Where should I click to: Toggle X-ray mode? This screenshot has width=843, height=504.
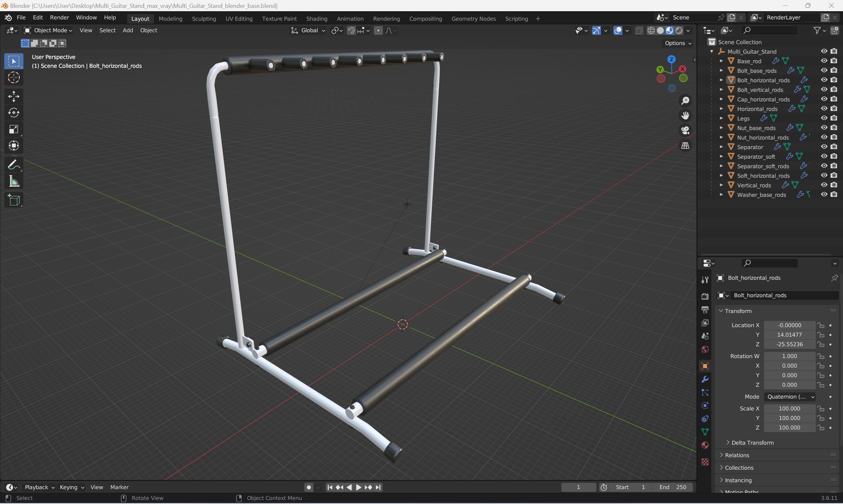tap(639, 31)
